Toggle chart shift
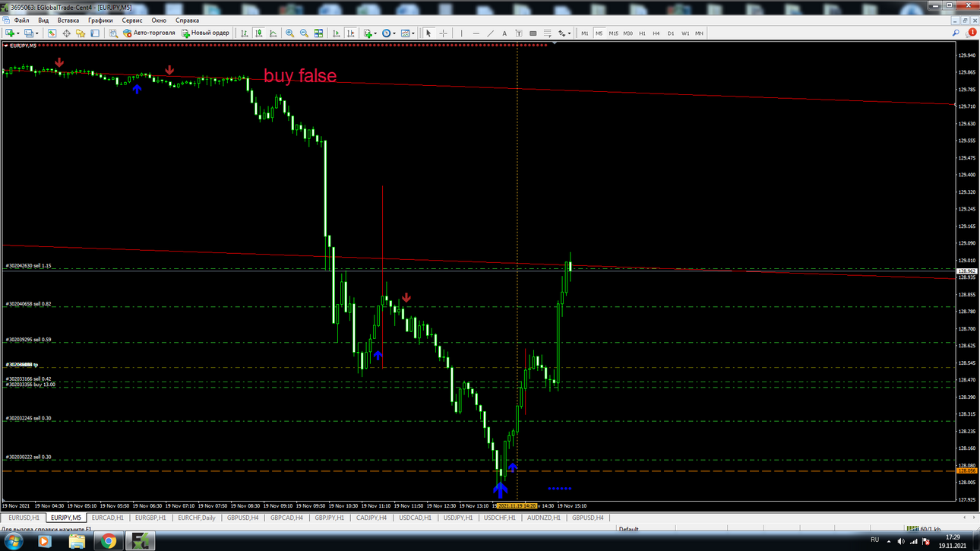This screenshot has height=551, width=980. (x=350, y=33)
